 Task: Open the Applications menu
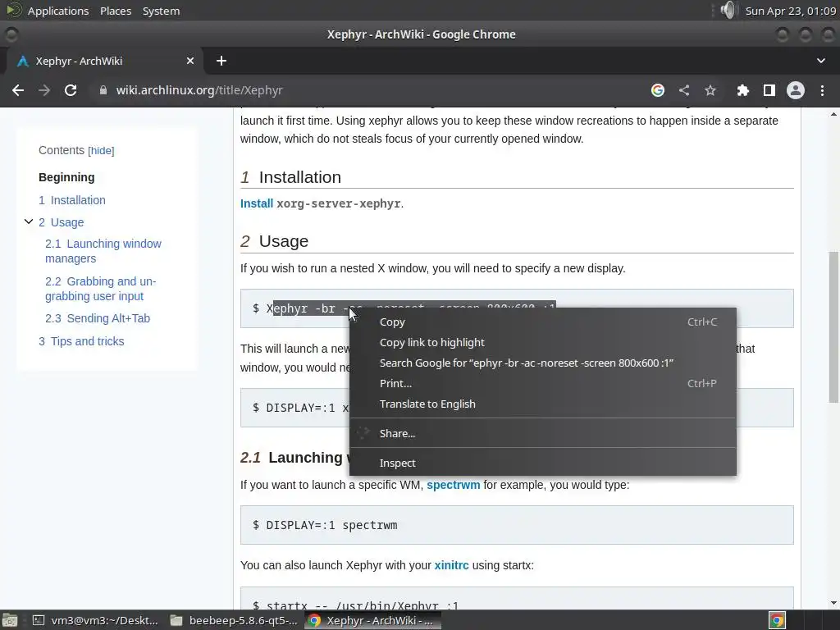(58, 11)
